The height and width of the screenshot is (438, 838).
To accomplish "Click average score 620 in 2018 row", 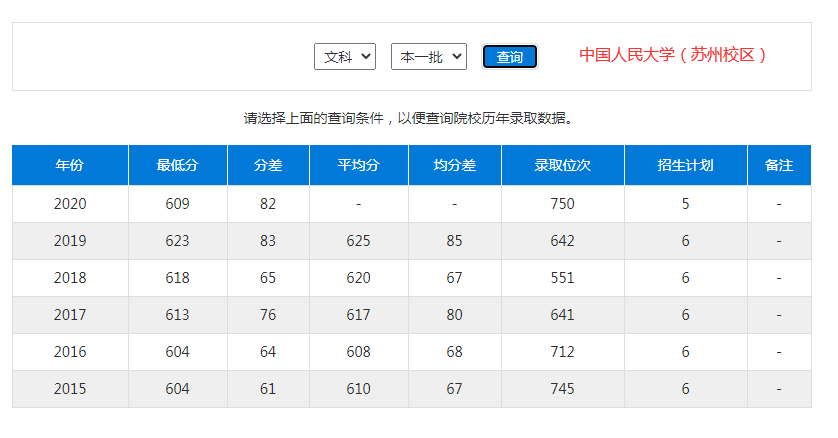I will point(359,278).
